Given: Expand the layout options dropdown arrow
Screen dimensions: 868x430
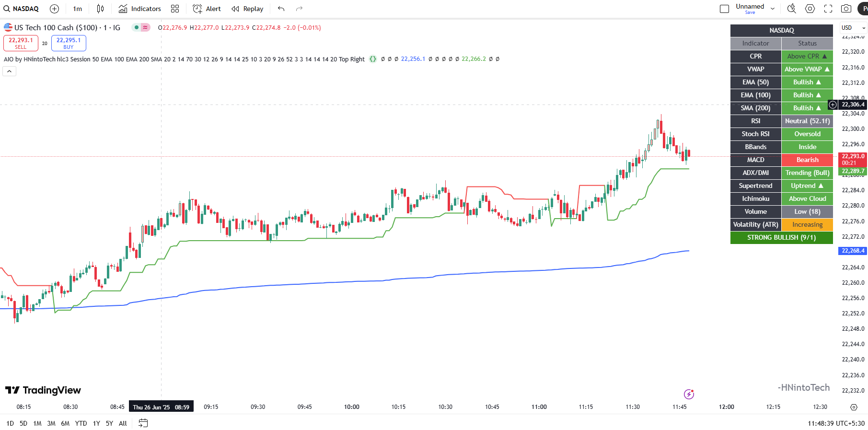Looking at the screenshot, I should pyautogui.click(x=773, y=9).
